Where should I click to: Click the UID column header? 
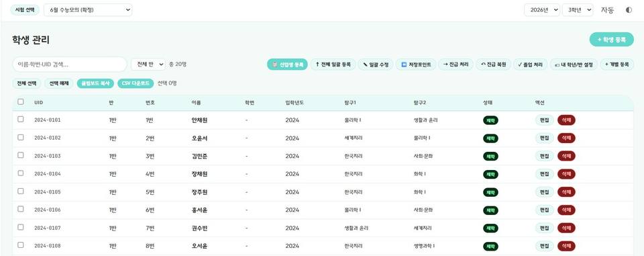click(x=39, y=103)
